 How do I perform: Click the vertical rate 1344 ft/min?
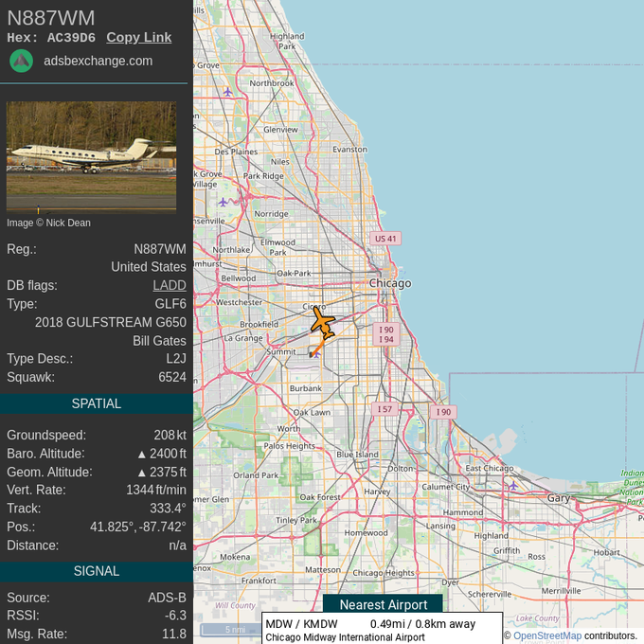156,490
